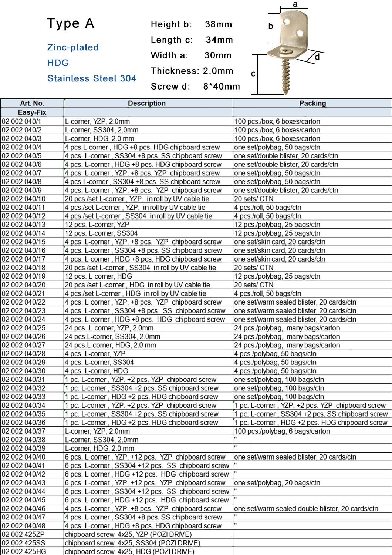This screenshot has height=555, width=392.
Task: Click the blue "Stainless Steel 304" text
Action: coord(92,78)
